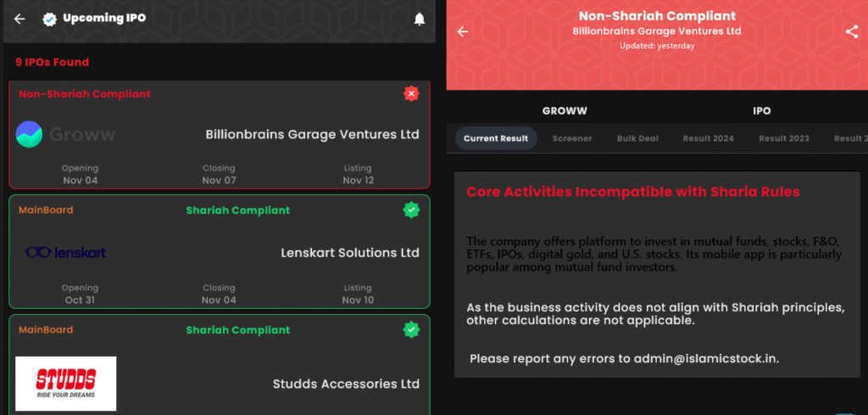Go back from Upcoming IPO screen
The image size is (868, 415).
(19, 19)
